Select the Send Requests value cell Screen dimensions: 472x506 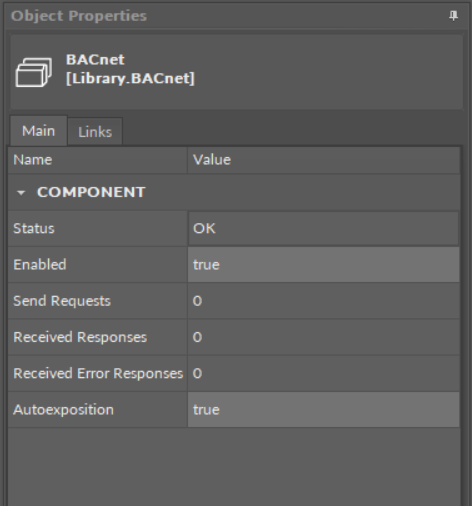pos(324,301)
